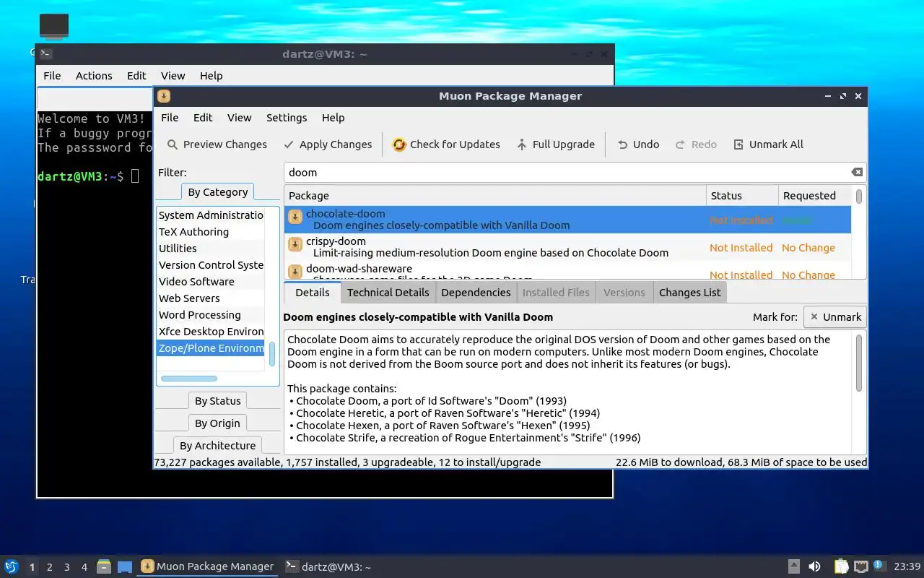924x578 pixels.
Task: Sort by the Package column header
Action: 495,196
